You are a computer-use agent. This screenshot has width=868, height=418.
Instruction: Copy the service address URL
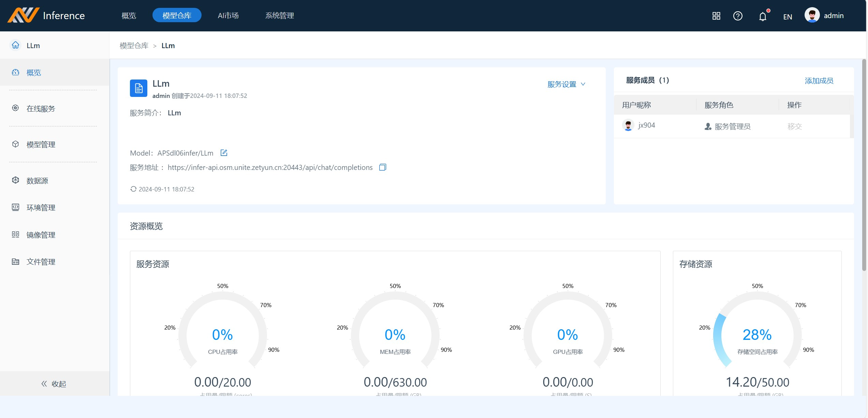pyautogui.click(x=383, y=167)
